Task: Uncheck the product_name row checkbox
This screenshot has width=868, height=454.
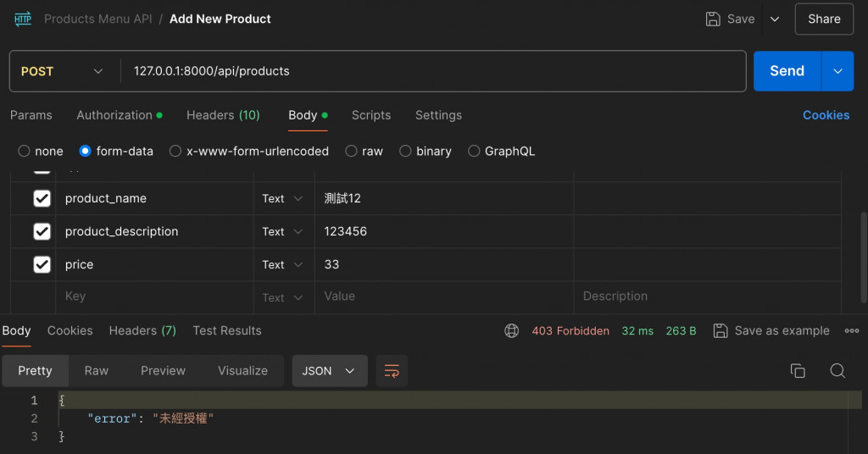Action: point(42,198)
